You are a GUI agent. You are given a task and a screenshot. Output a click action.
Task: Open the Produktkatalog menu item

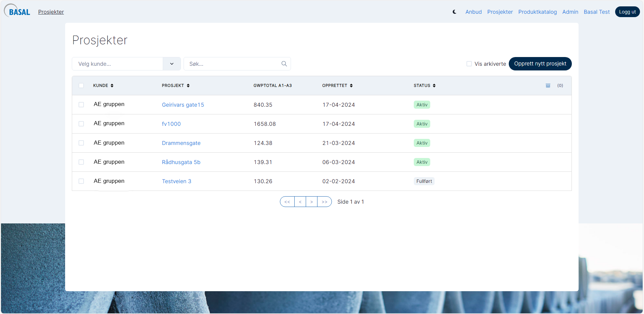(537, 12)
